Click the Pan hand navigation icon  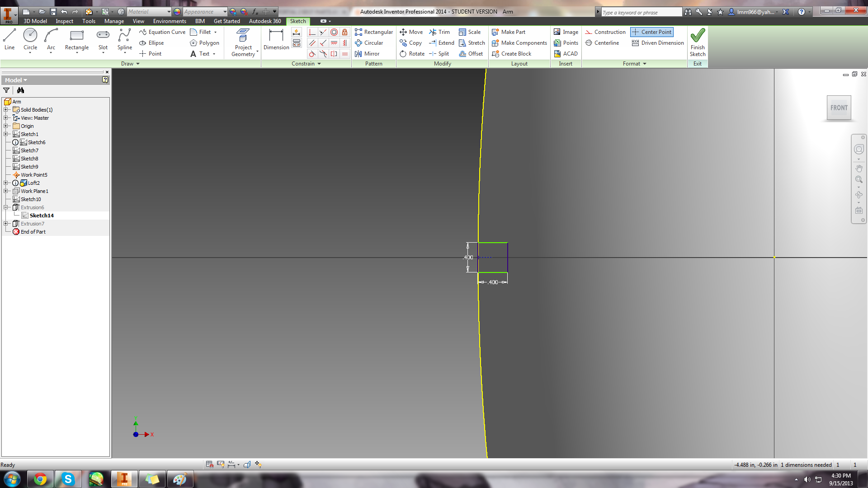859,169
